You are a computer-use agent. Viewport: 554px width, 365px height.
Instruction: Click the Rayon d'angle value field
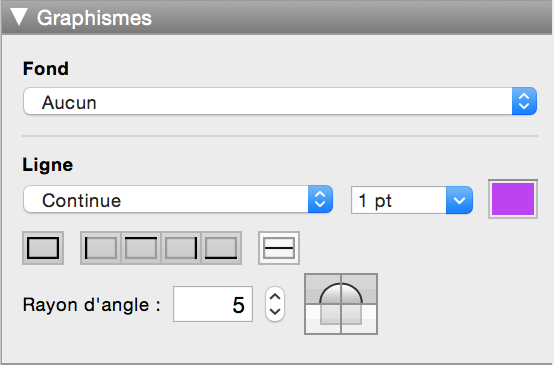[x=213, y=304]
